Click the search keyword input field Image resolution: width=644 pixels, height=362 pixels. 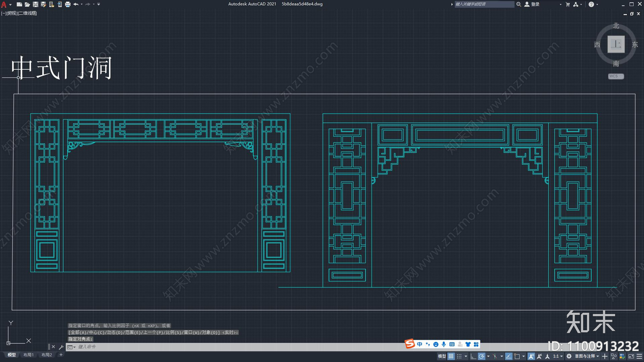tap(485, 4)
